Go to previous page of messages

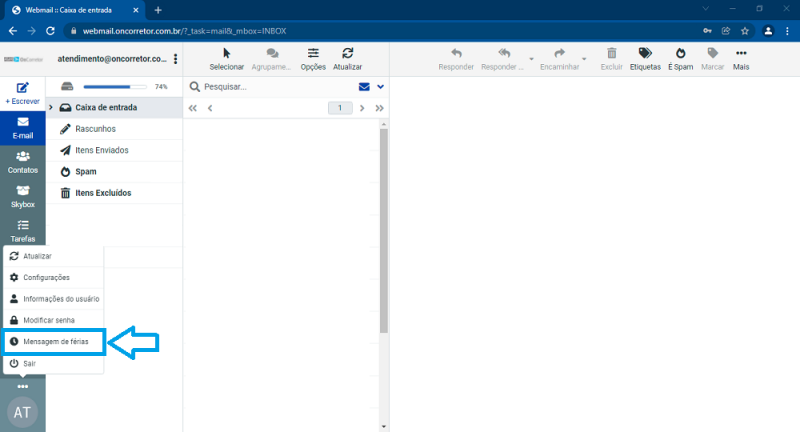[x=210, y=108]
